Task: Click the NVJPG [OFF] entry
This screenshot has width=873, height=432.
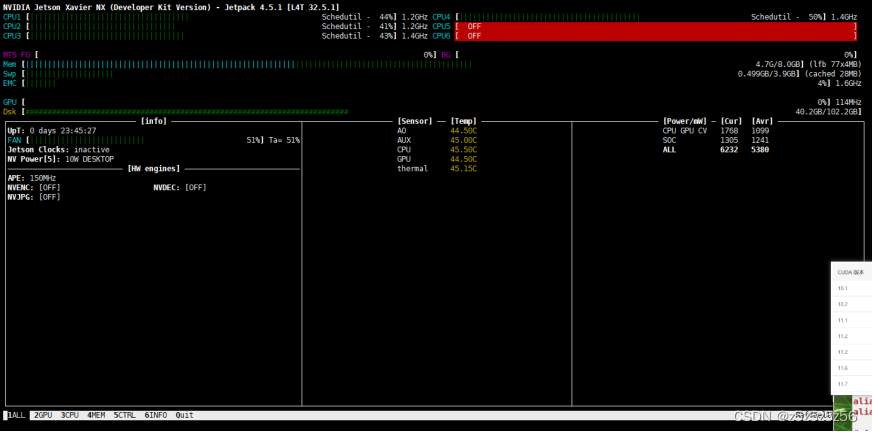Action: (x=34, y=197)
